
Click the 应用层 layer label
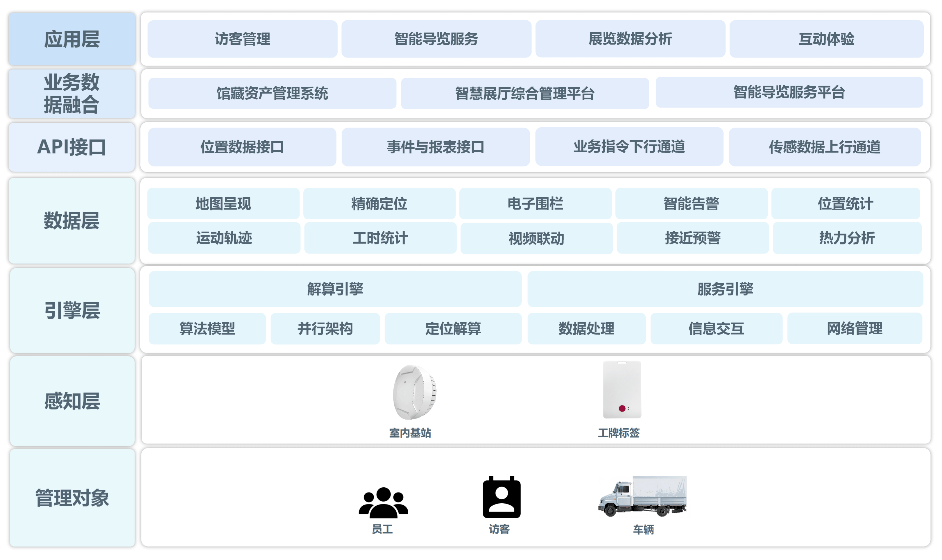(x=72, y=39)
